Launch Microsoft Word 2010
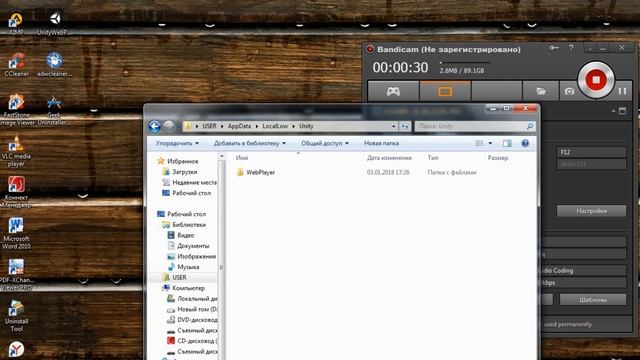The width and height of the screenshot is (640, 360). click(16, 233)
